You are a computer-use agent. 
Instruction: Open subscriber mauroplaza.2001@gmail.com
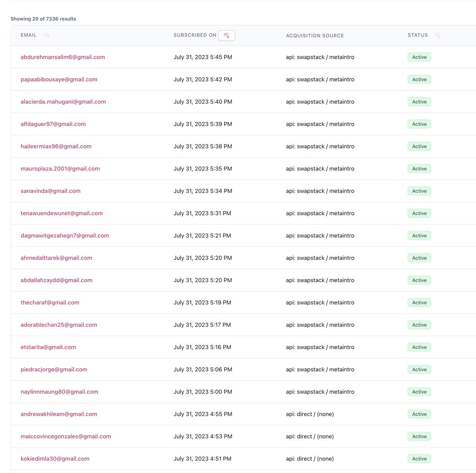pos(60,169)
